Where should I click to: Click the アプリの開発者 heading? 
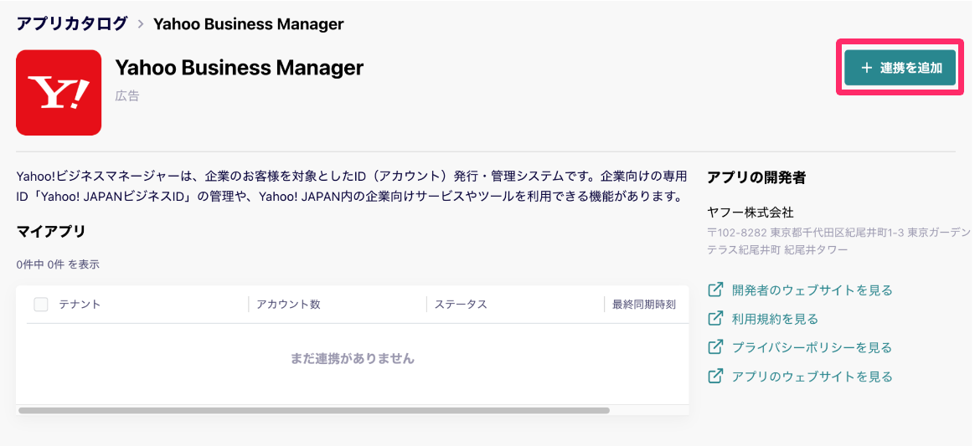click(756, 177)
